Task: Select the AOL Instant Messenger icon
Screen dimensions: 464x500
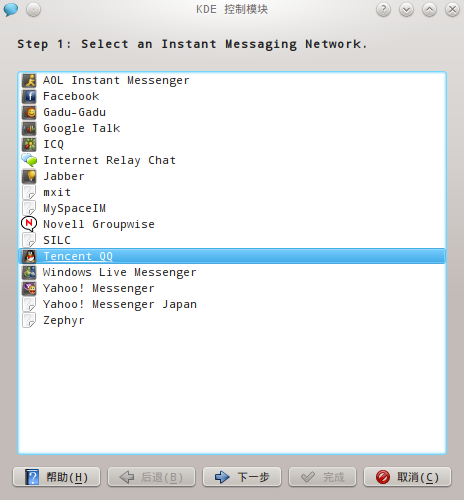Action: (29, 81)
